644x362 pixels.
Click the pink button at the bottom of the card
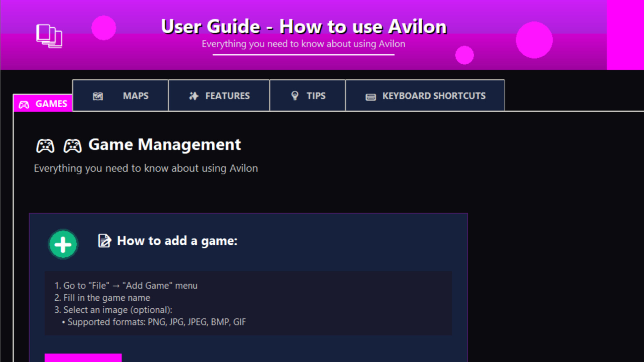click(84, 359)
